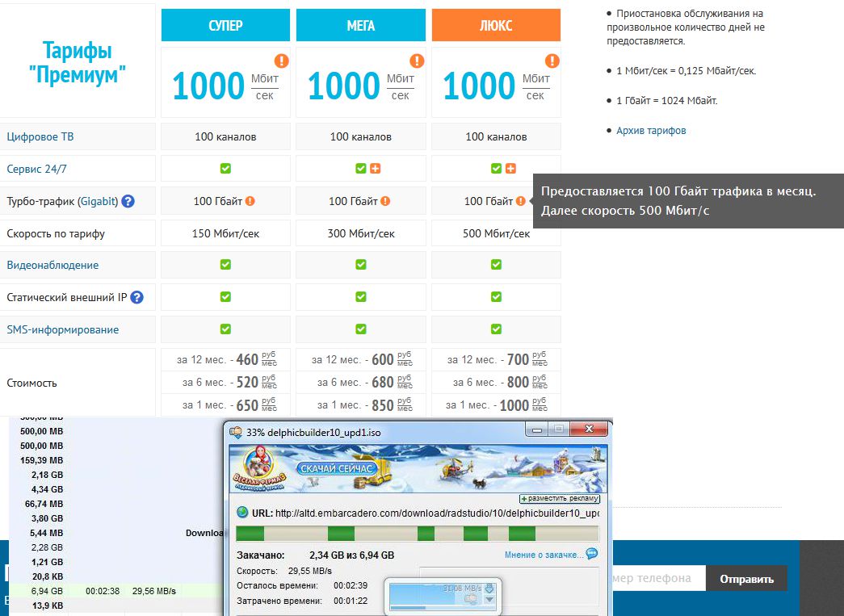Click green checkmark in МЕГА Статический внешний IP cell

tap(361, 297)
